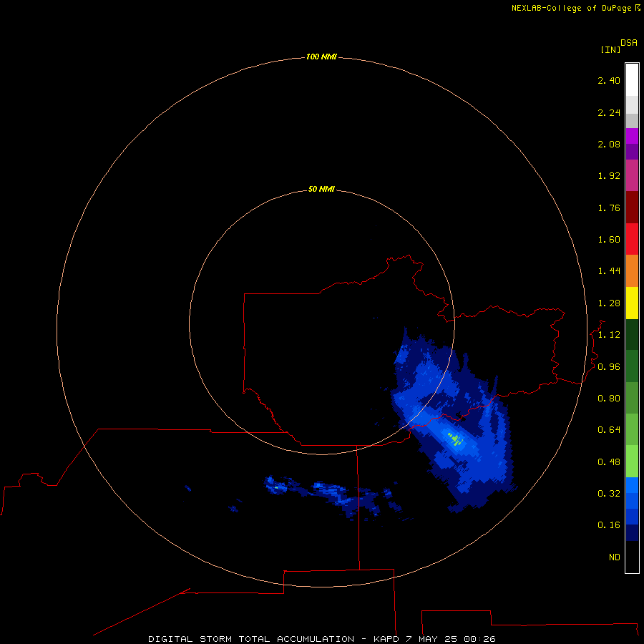Click the 2.24 legend value

[609, 112]
